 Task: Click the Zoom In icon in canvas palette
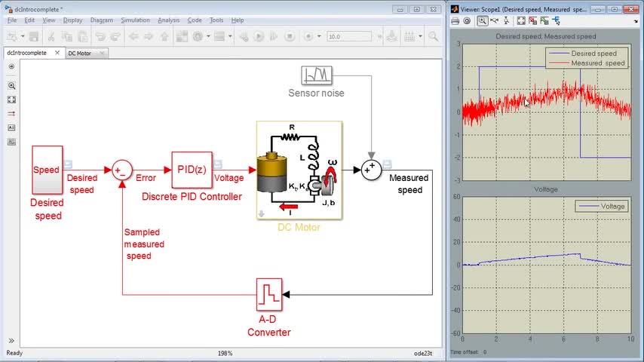point(11,85)
